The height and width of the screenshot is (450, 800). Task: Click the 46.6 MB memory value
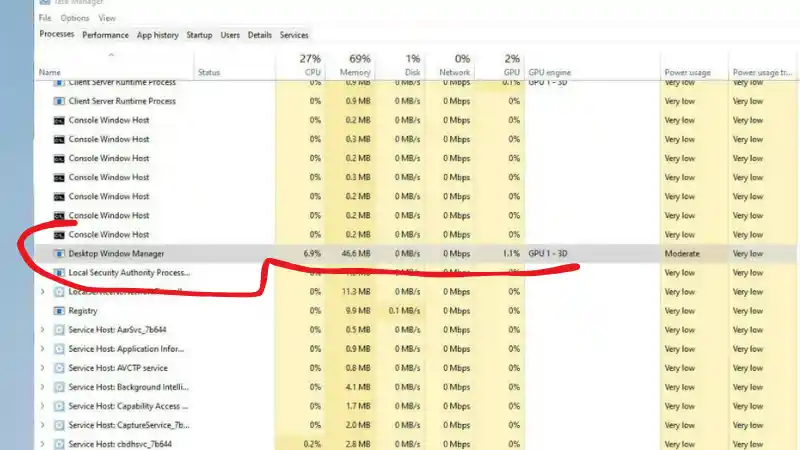click(356, 254)
